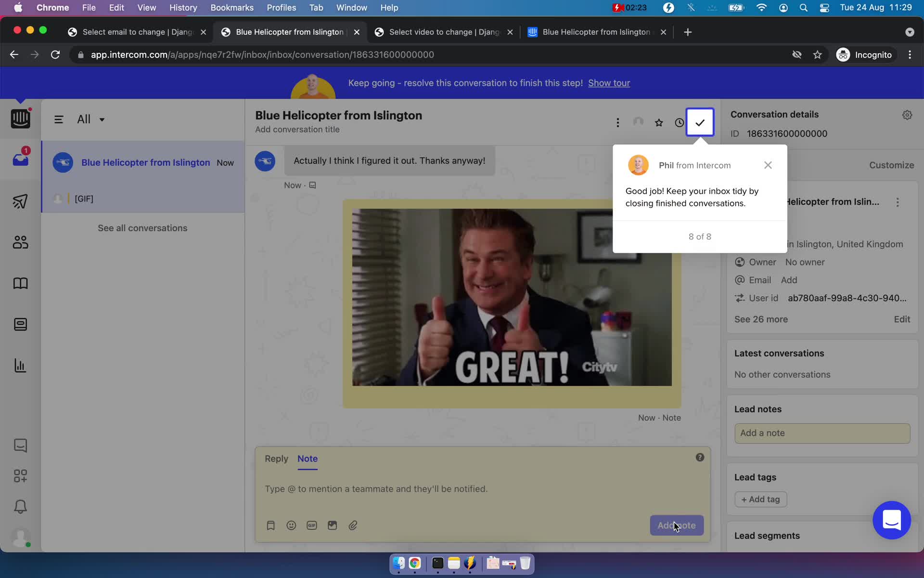Select the snooze conversation icon
The height and width of the screenshot is (578, 924).
(679, 122)
